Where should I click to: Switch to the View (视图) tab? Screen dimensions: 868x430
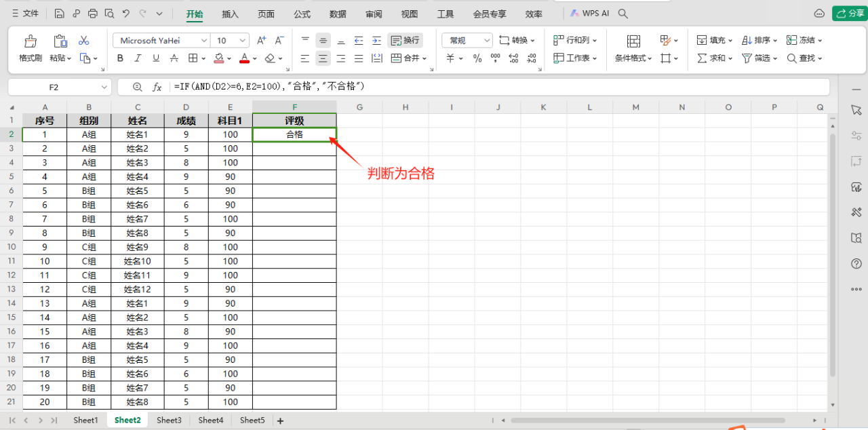pyautogui.click(x=410, y=14)
